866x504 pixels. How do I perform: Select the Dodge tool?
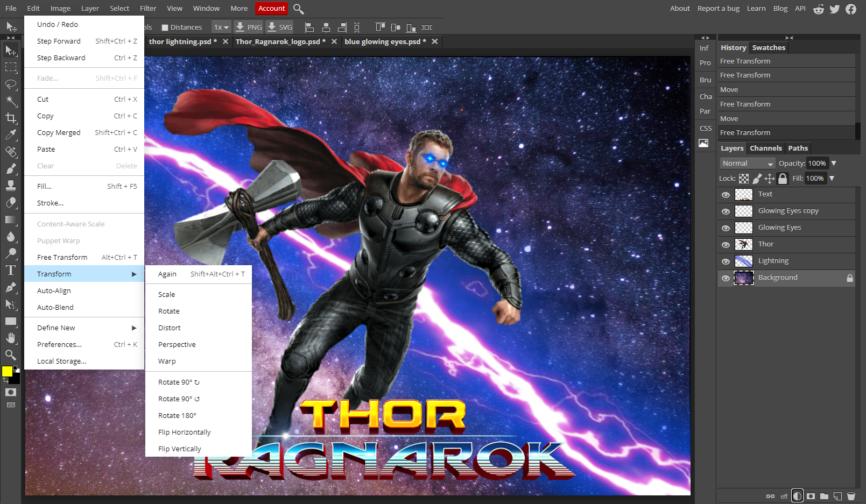tap(11, 253)
